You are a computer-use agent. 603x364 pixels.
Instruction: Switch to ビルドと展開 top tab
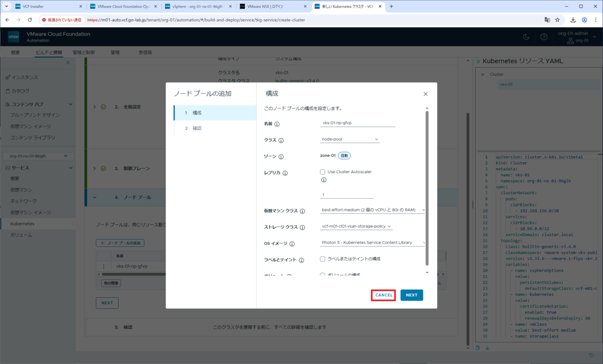(x=49, y=52)
